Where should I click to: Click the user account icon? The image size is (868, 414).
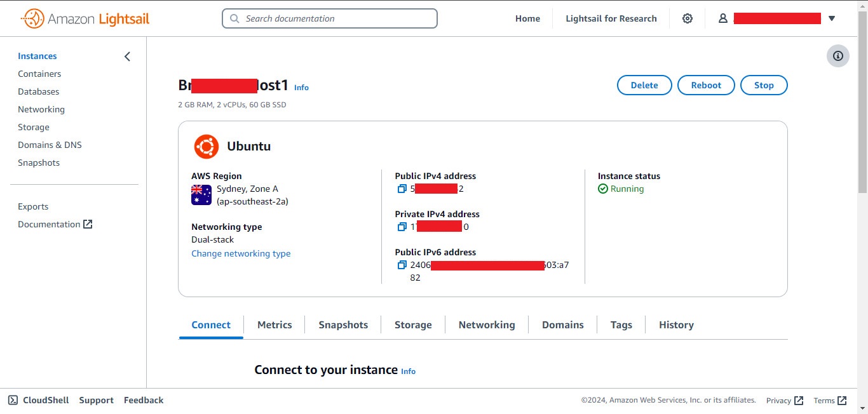pyautogui.click(x=722, y=18)
